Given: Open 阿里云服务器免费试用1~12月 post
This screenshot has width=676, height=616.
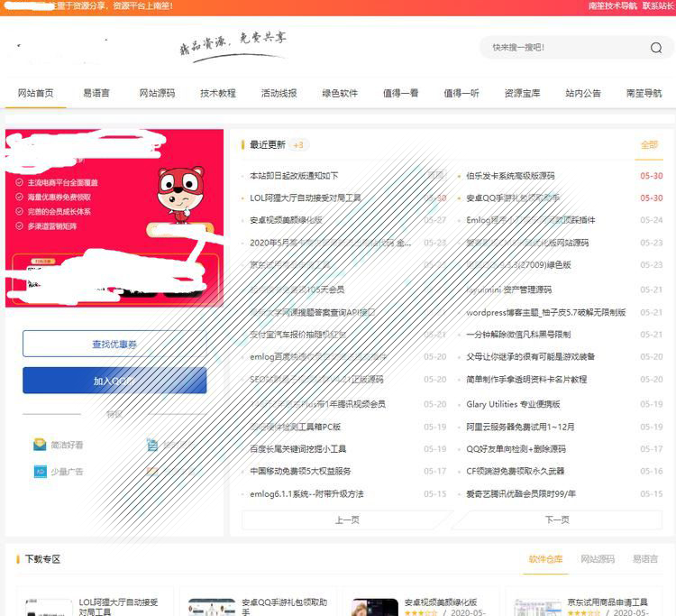Looking at the screenshot, I should pos(520,428).
